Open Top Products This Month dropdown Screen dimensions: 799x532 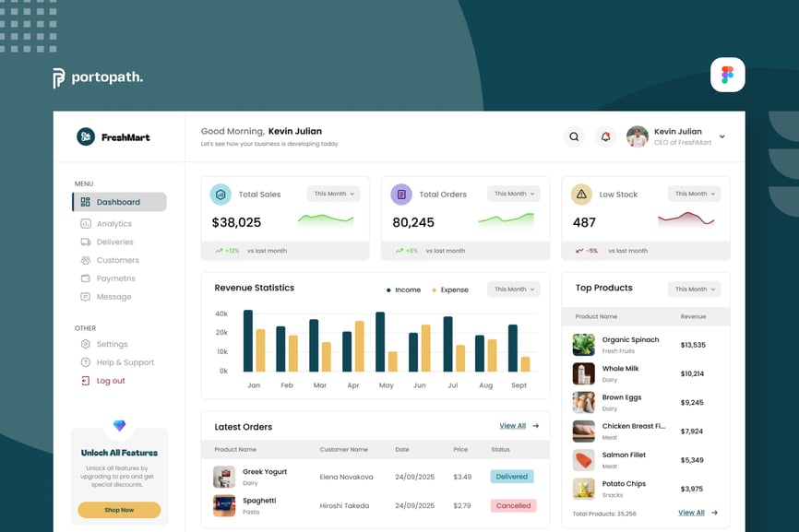click(x=694, y=289)
